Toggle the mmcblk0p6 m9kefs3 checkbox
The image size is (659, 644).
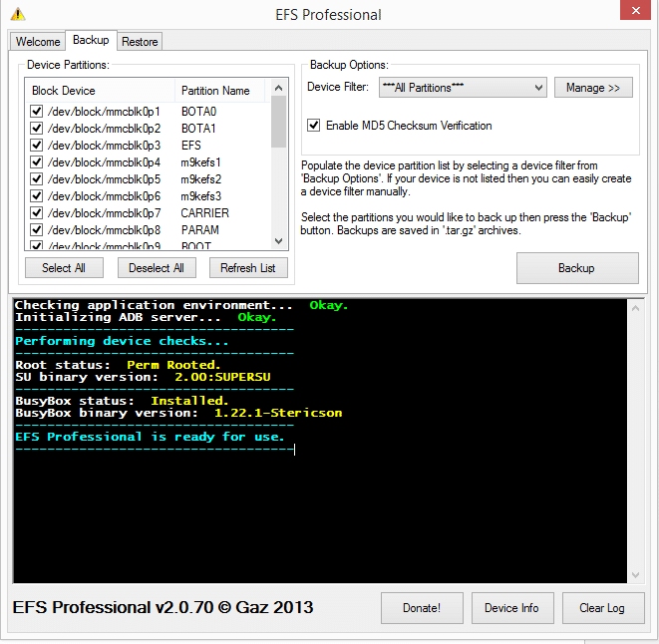(x=37, y=196)
